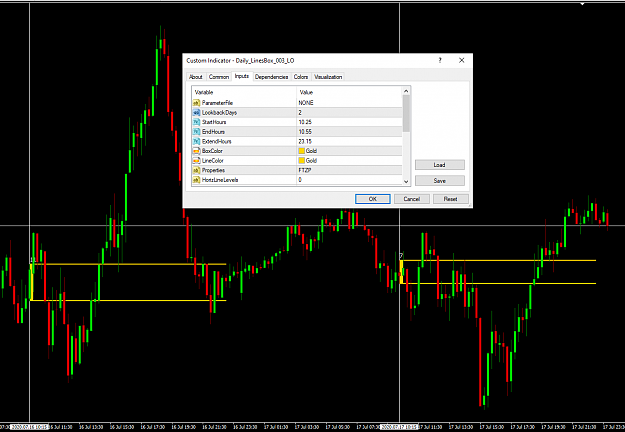Click the Reset button

click(451, 199)
